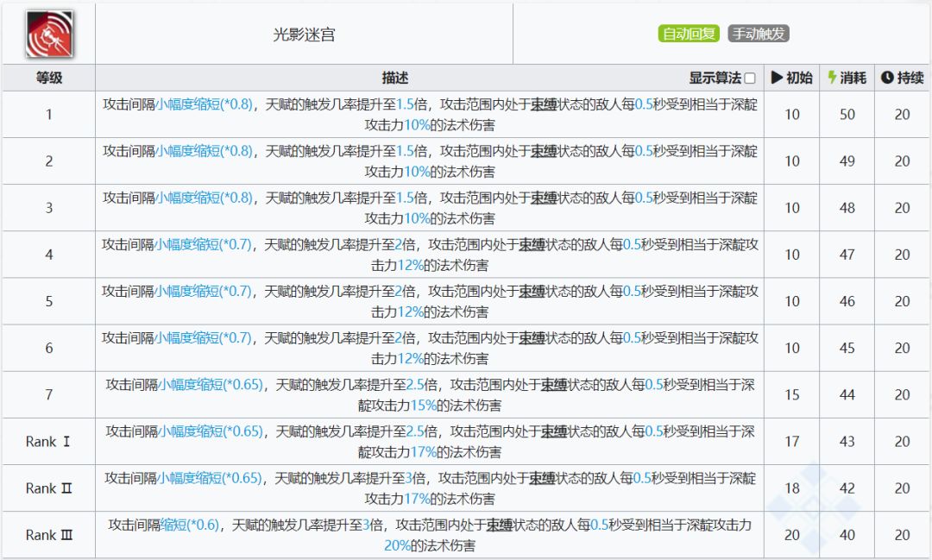Click the 束缚 link in Rank Ⅲ row

500,525
